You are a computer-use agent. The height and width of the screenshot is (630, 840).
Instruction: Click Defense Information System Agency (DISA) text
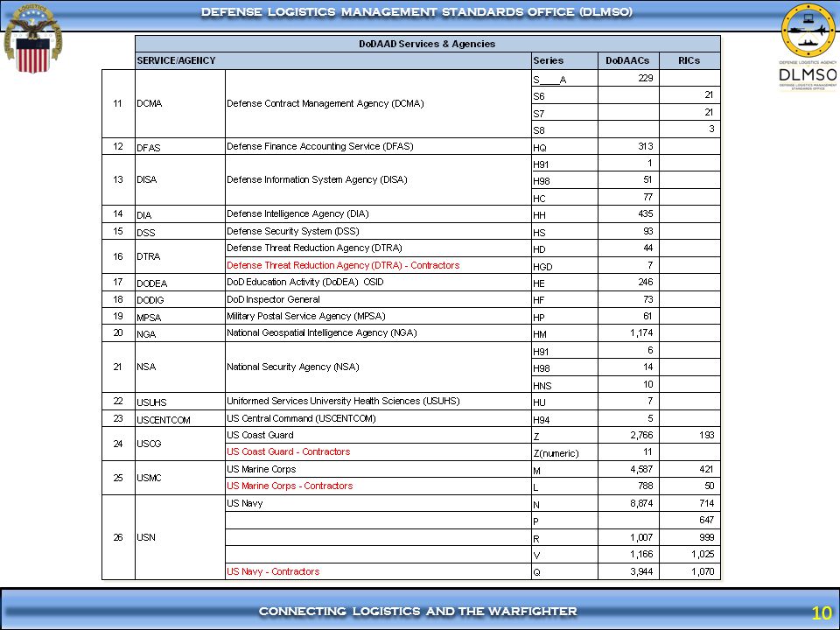point(317,179)
